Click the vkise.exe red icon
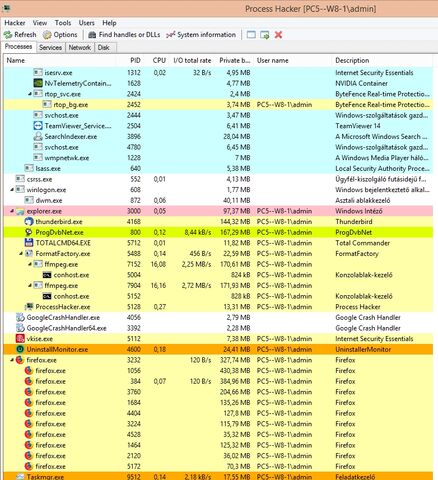This screenshot has width=438, height=480. (x=20, y=339)
